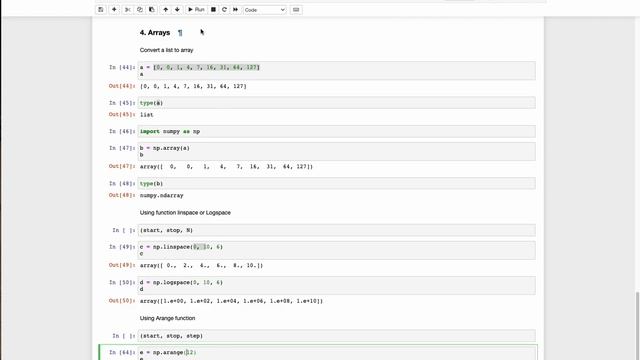Screen dimensions: 640x360
Task: Click active cell with np.arange(12)
Action: (x=336, y=353)
